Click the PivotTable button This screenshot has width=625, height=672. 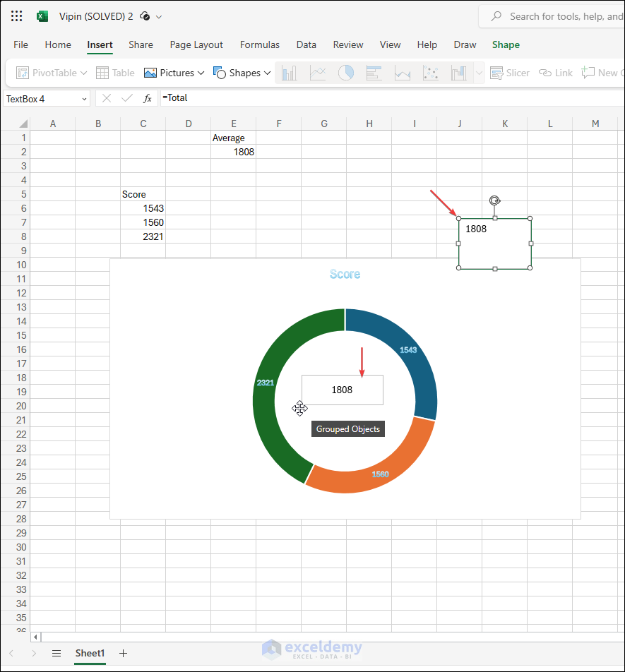47,73
